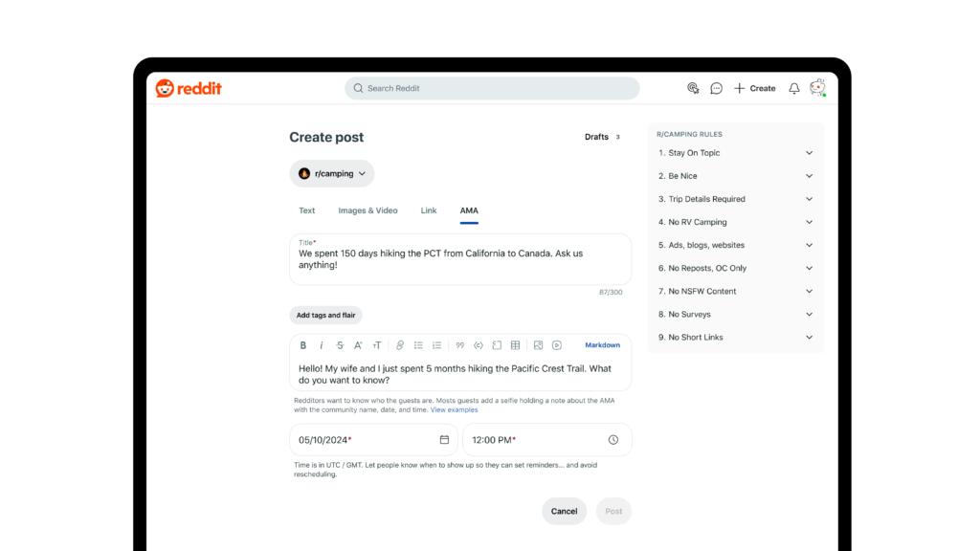Select the Link post tab
980x551 pixels.
429,210
